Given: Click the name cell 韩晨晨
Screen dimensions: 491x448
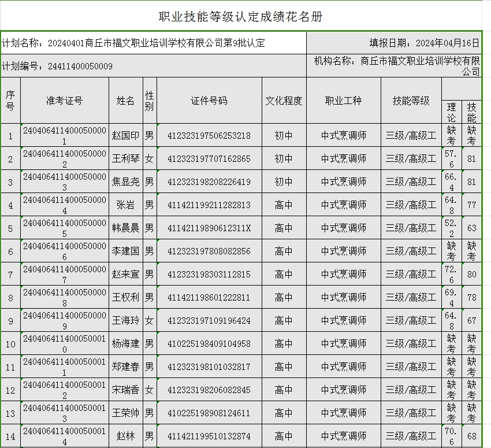Looking at the screenshot, I should pyautogui.click(x=125, y=228).
